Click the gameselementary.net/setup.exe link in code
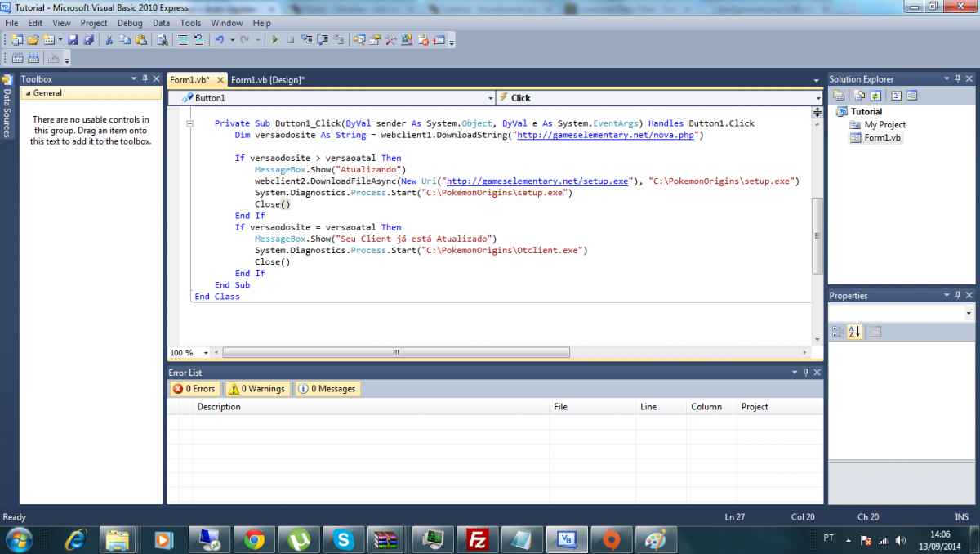The width and height of the screenshot is (980, 554). point(537,181)
